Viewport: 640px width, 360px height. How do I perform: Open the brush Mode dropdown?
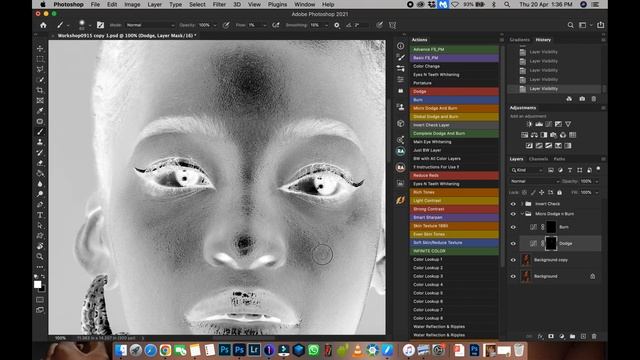pos(150,25)
